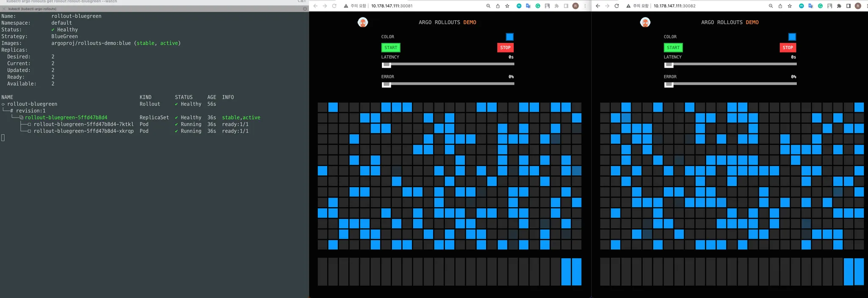Open the Google Translate extension in the 30081 window
The height and width of the screenshot is (298, 868).
click(529, 6)
